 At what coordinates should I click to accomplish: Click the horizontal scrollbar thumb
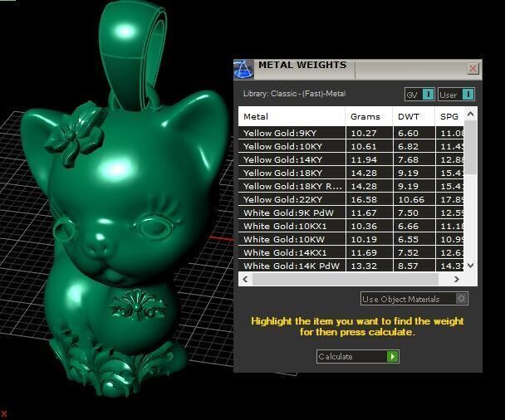346,279
